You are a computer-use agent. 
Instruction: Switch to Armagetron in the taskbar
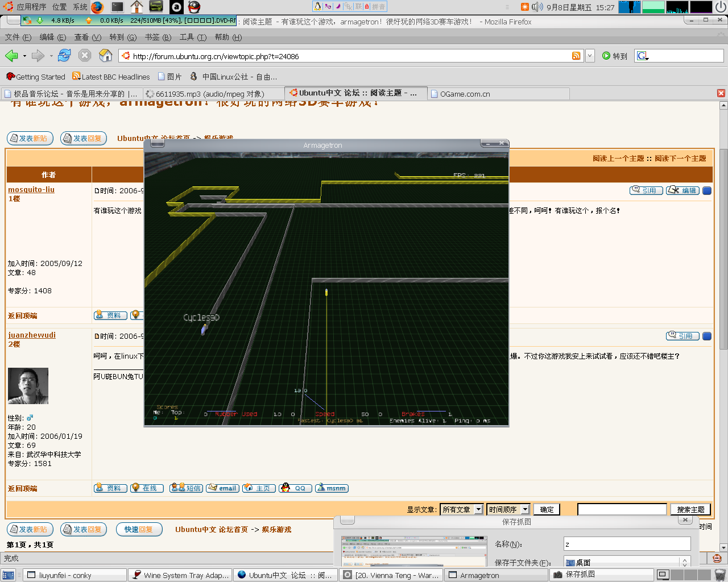(x=495, y=575)
